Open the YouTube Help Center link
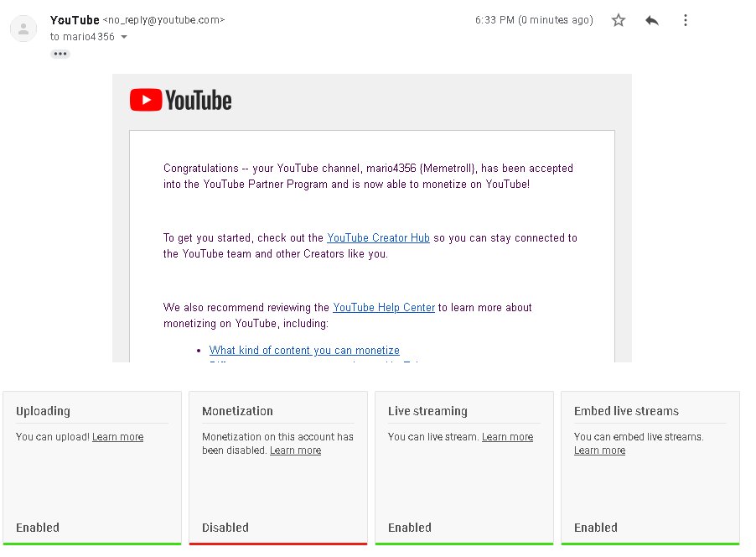This screenshot has height=557, width=756. point(384,308)
